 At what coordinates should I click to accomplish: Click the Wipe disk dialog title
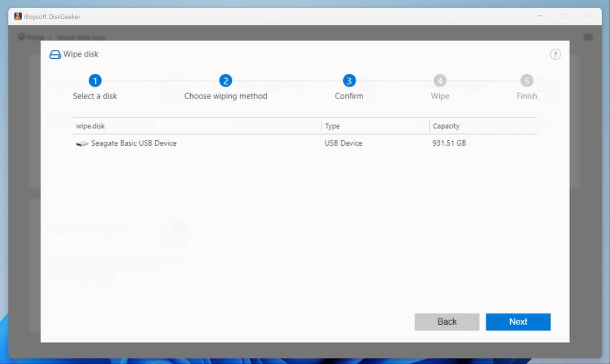pyautogui.click(x=81, y=54)
